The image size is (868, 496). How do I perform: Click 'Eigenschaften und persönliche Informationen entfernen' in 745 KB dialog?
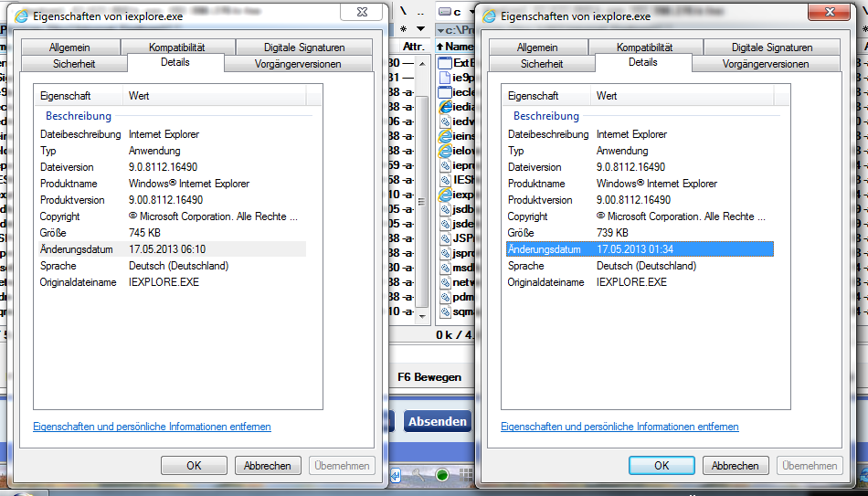pyautogui.click(x=153, y=427)
